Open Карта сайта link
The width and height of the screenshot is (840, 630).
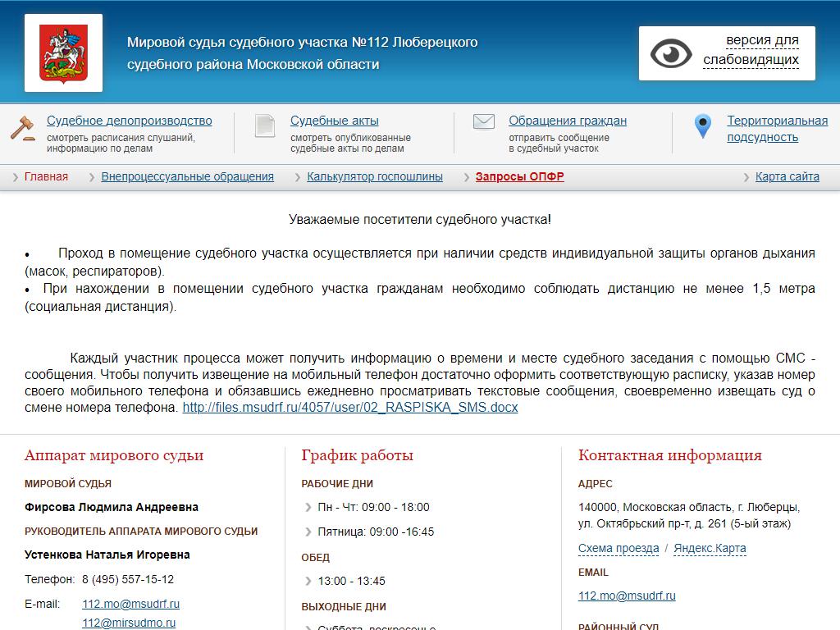[787, 176]
